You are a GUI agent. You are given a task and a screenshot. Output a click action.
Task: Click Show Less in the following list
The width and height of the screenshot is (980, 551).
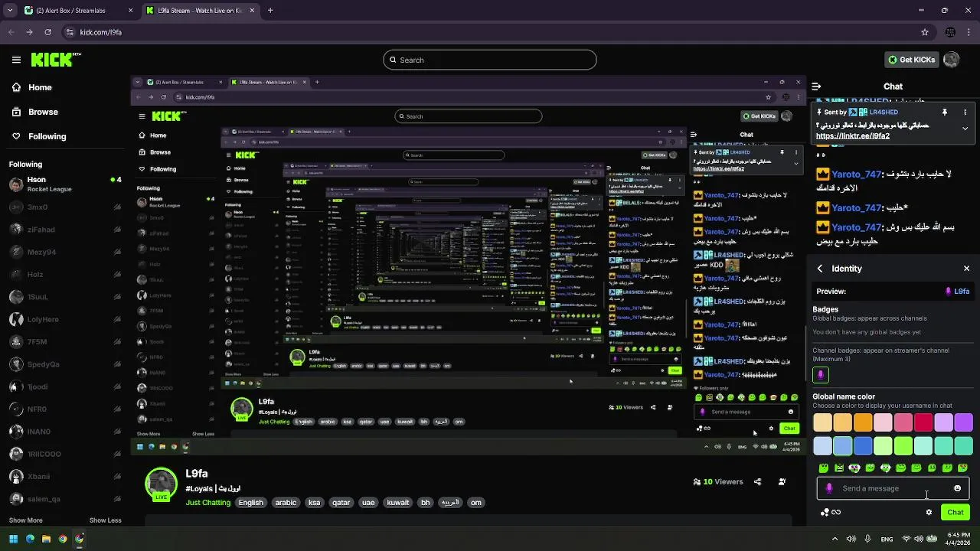(105, 520)
